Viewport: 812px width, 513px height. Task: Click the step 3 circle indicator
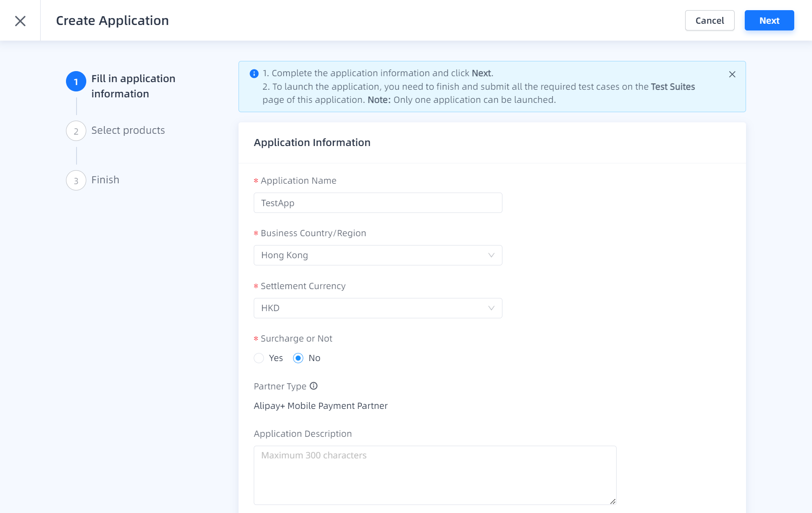(x=76, y=181)
